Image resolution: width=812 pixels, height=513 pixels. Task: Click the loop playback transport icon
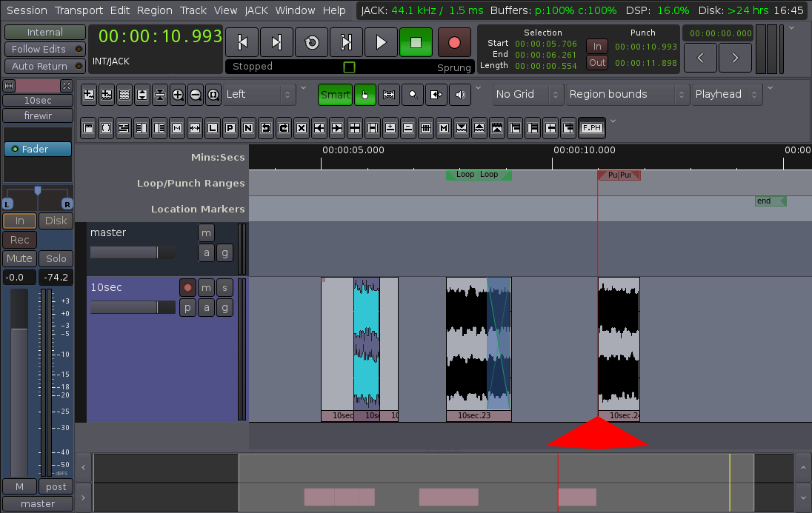311,42
